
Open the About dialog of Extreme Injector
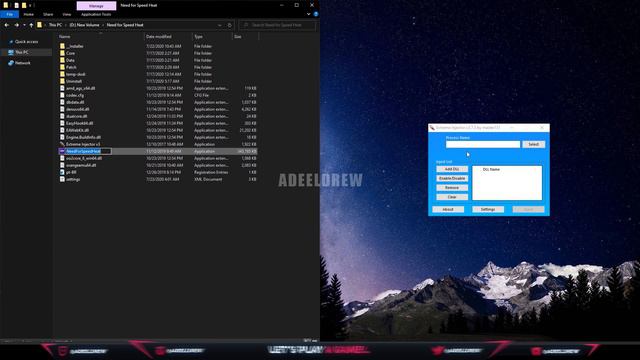pyautogui.click(x=448, y=209)
